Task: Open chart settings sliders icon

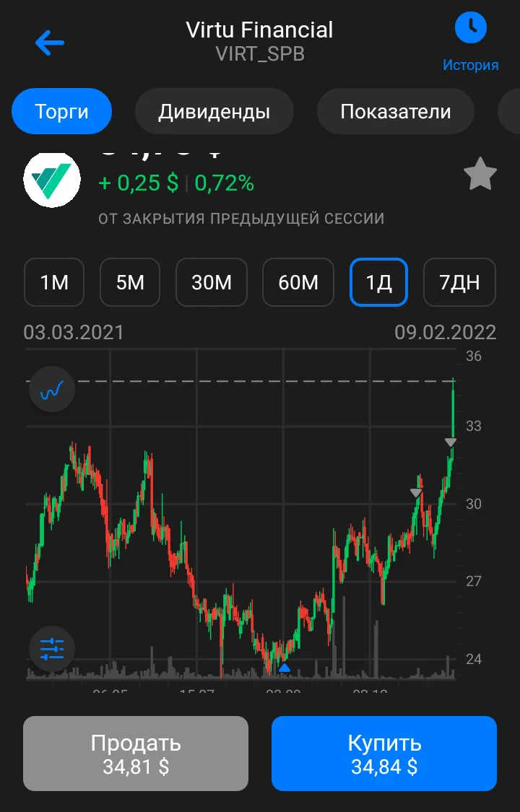Action: [52, 649]
